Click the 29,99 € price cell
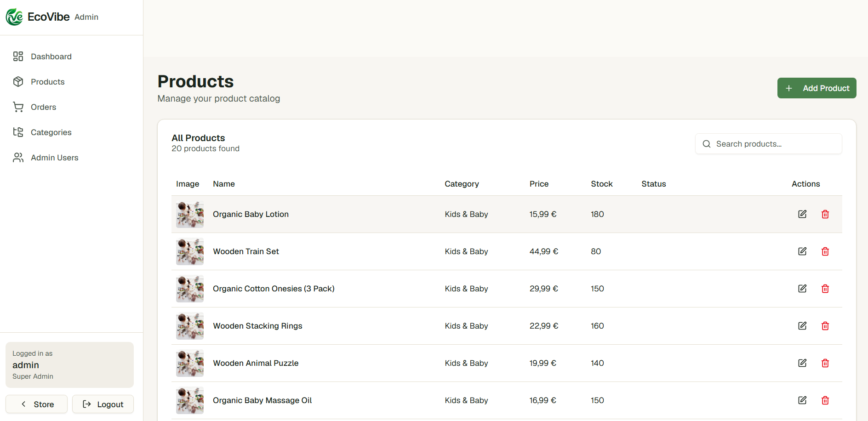 [x=544, y=289]
